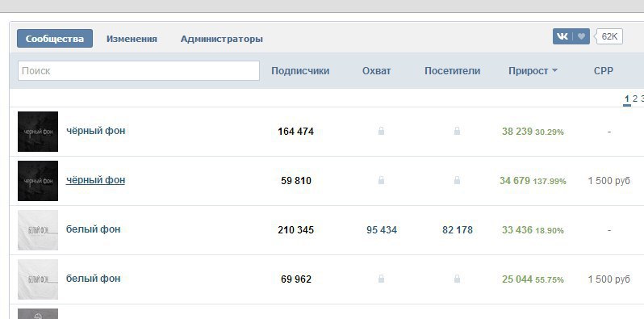
Task: Open thumbnail of белый фон with 69 962 subscribers
Action: pos(38,279)
